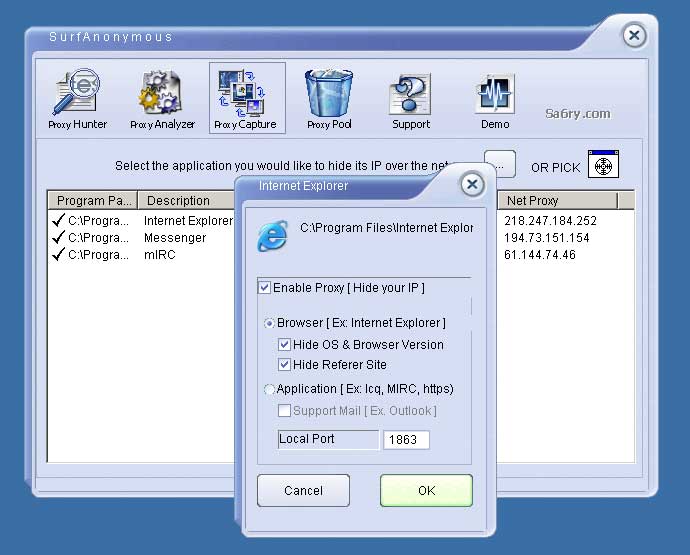Image resolution: width=690 pixels, height=555 pixels.
Task: Select the Messenger description entry
Action: (x=175, y=238)
